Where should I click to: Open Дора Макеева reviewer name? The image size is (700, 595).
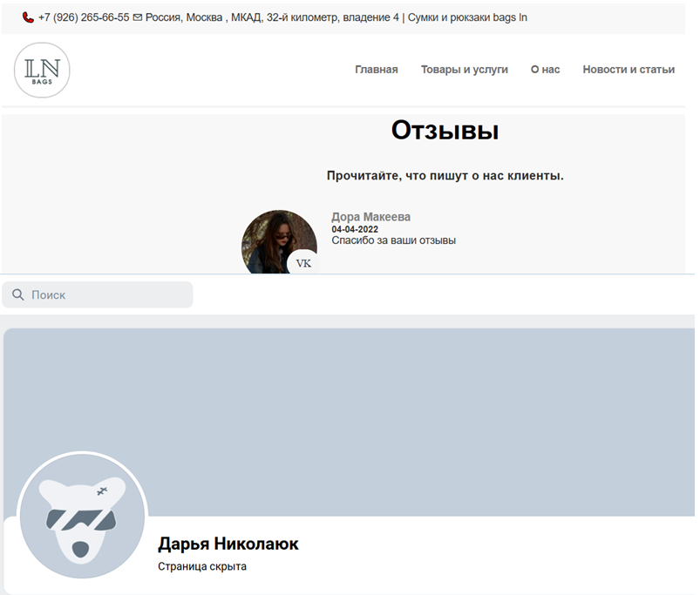click(370, 217)
